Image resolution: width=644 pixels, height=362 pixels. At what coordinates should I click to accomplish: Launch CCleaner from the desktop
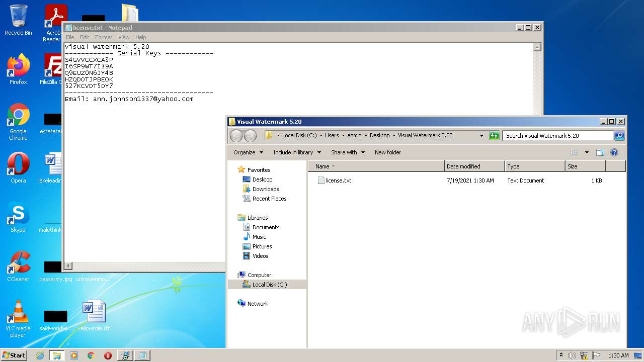click(18, 266)
